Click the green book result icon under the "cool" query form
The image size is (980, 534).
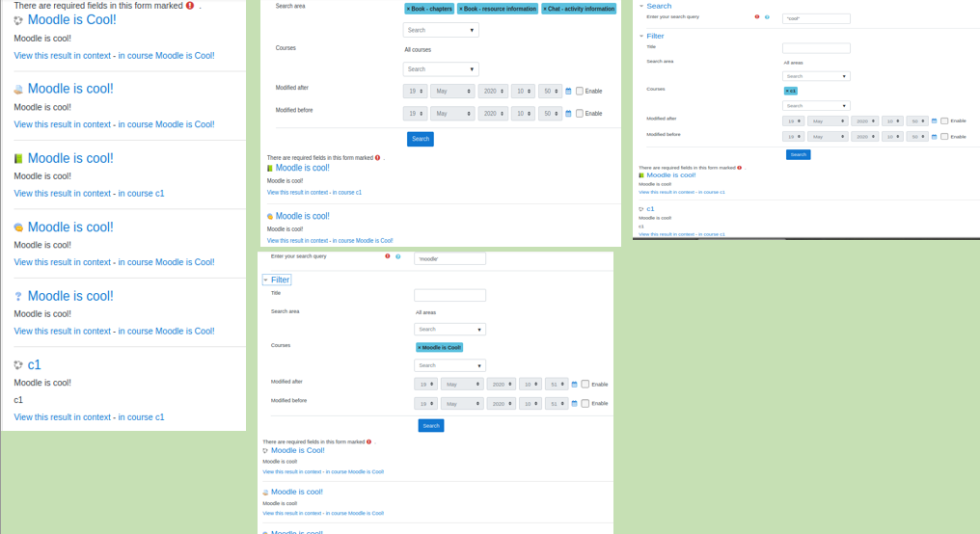point(641,175)
